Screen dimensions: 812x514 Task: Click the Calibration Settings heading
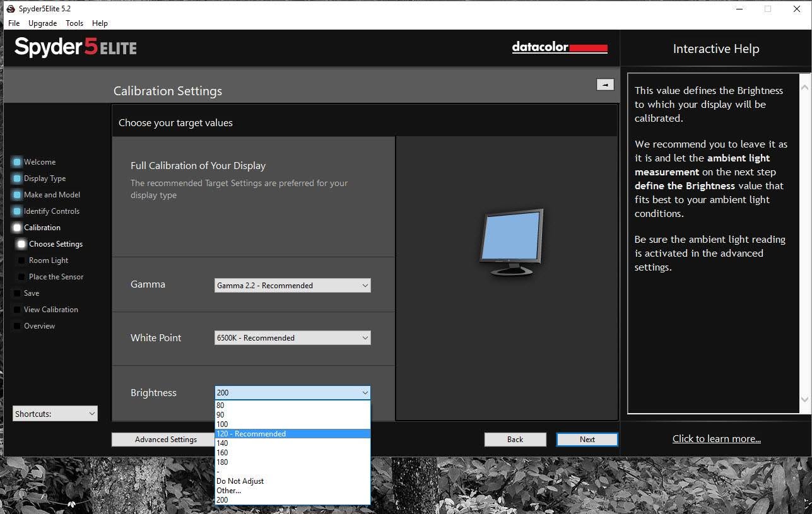(x=168, y=91)
